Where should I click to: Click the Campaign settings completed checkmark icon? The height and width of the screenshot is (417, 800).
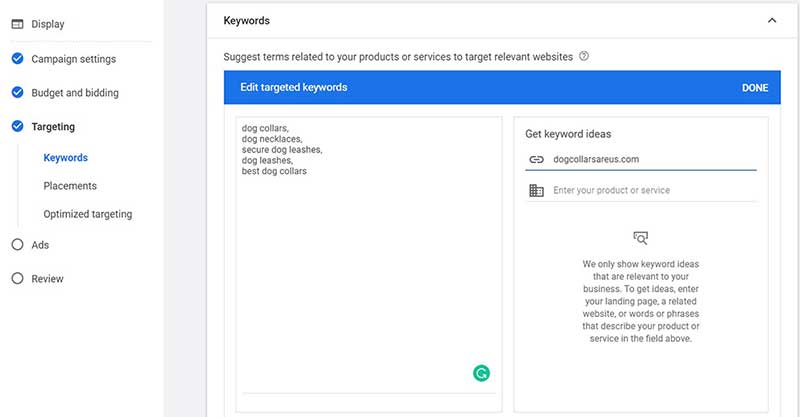tap(17, 59)
